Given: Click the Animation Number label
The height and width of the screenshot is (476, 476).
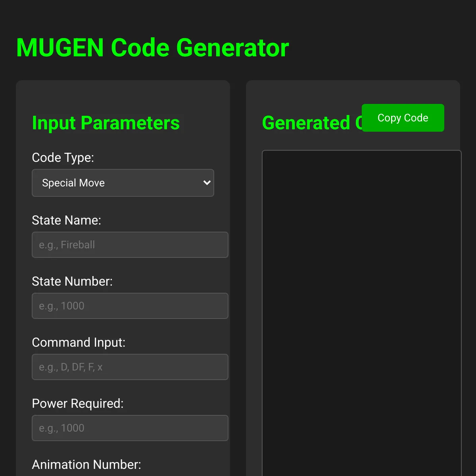Looking at the screenshot, I should (86, 464).
